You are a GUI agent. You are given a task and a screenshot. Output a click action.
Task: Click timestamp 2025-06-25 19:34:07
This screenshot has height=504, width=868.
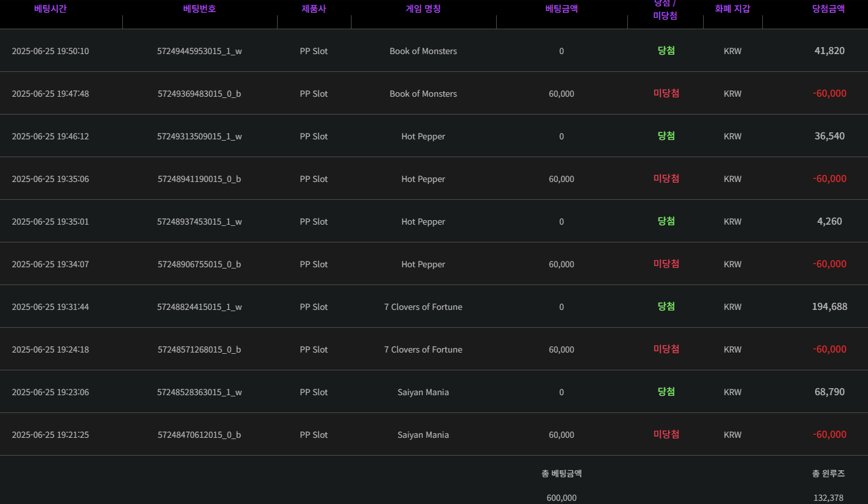[x=50, y=264]
